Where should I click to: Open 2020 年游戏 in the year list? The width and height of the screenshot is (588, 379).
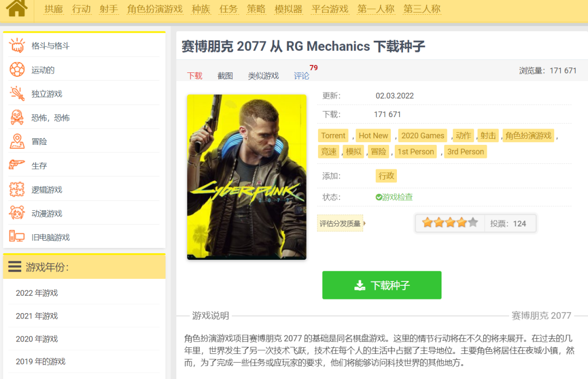click(37, 339)
